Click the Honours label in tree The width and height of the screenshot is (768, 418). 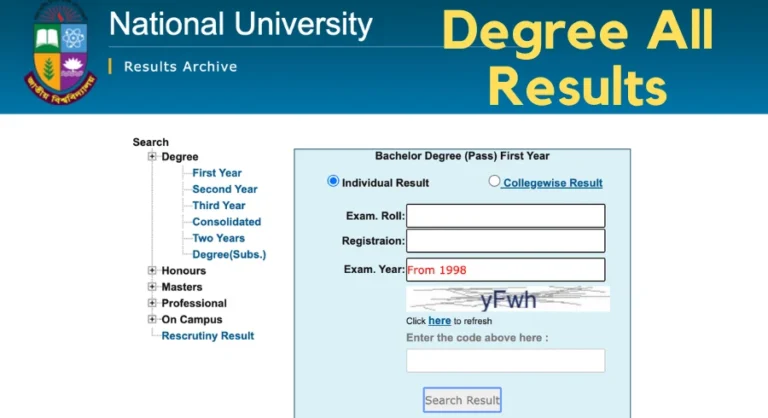click(184, 270)
